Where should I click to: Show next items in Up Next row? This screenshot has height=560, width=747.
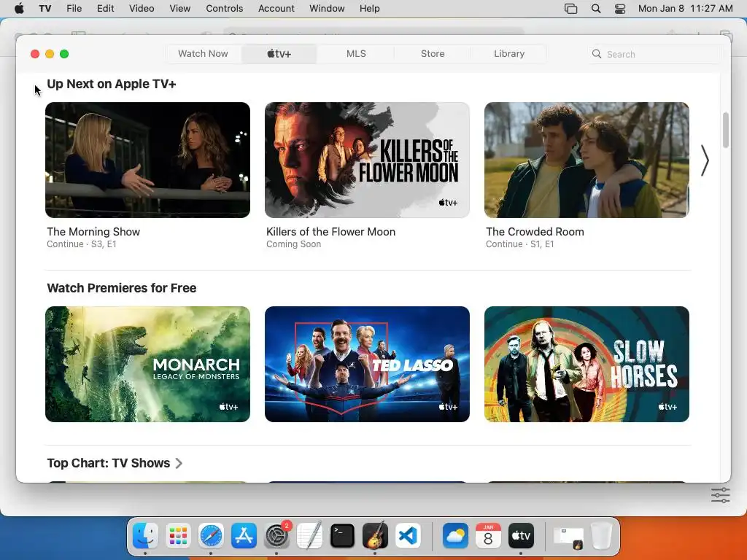click(705, 160)
